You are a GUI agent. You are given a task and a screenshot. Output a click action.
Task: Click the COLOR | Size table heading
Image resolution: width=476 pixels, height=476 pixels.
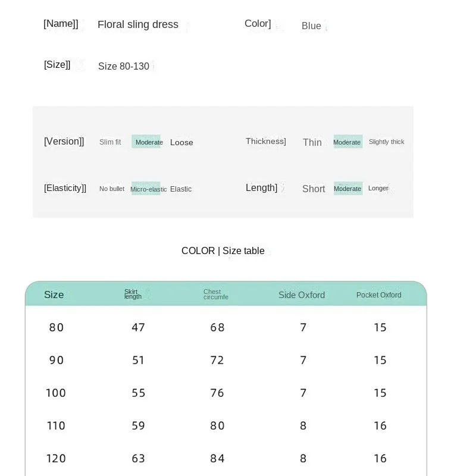(x=223, y=250)
